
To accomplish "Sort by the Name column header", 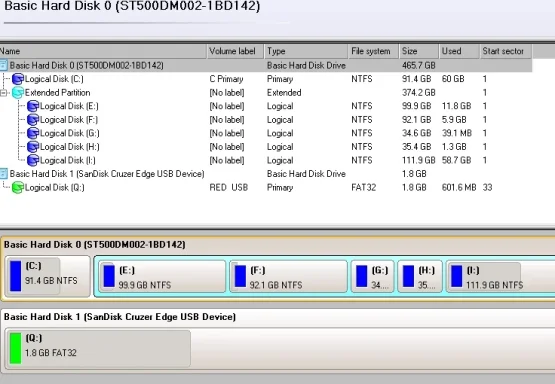I will 103,51.
